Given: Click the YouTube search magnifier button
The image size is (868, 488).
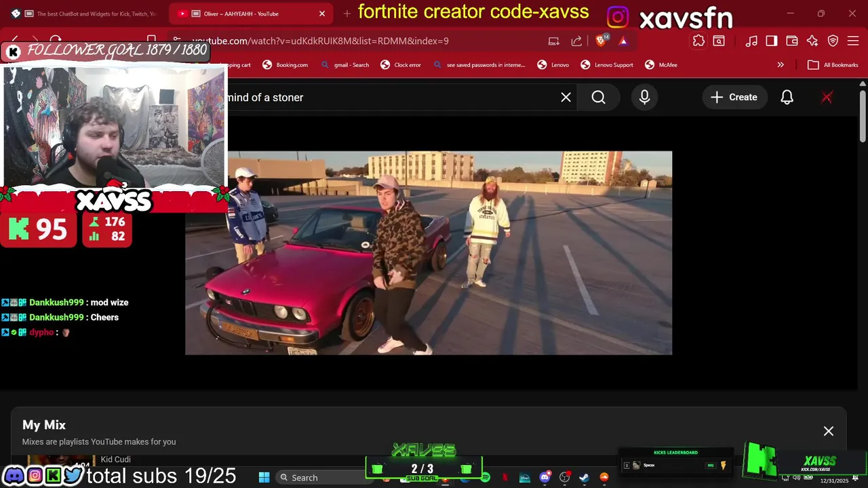Looking at the screenshot, I should point(598,98).
